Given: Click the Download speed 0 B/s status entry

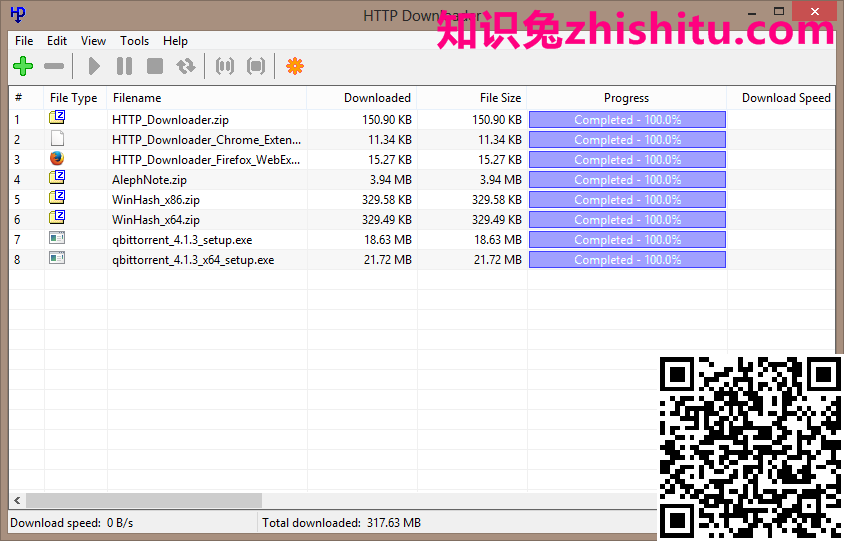Looking at the screenshot, I should [x=72, y=523].
